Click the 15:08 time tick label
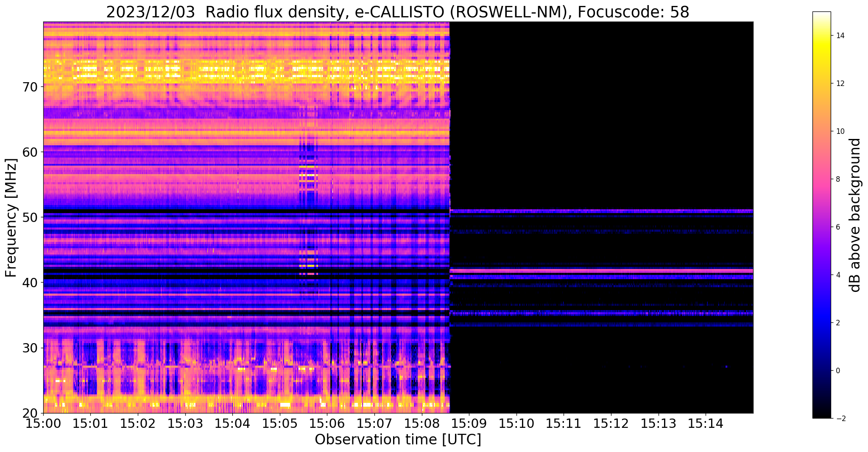The height and width of the screenshot is (452, 868). point(422,423)
